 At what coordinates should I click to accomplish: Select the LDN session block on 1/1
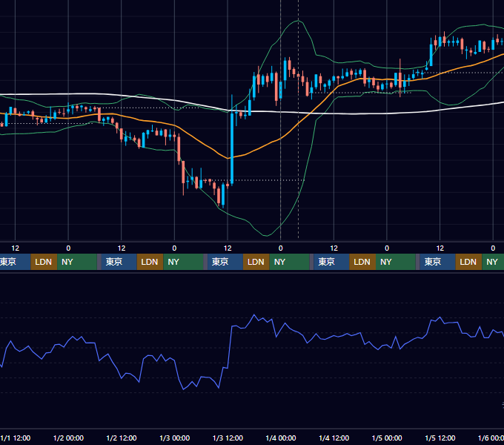click(x=44, y=262)
